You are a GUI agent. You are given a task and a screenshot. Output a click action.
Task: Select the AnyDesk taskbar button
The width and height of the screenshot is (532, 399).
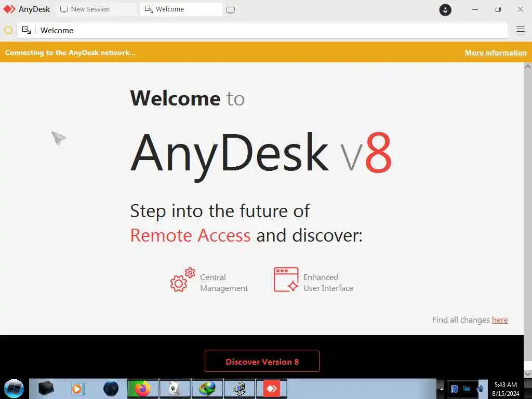pos(271,389)
